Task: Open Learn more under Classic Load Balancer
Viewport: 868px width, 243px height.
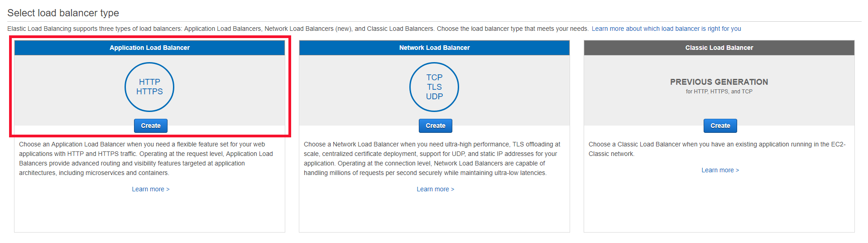Action: [x=720, y=170]
